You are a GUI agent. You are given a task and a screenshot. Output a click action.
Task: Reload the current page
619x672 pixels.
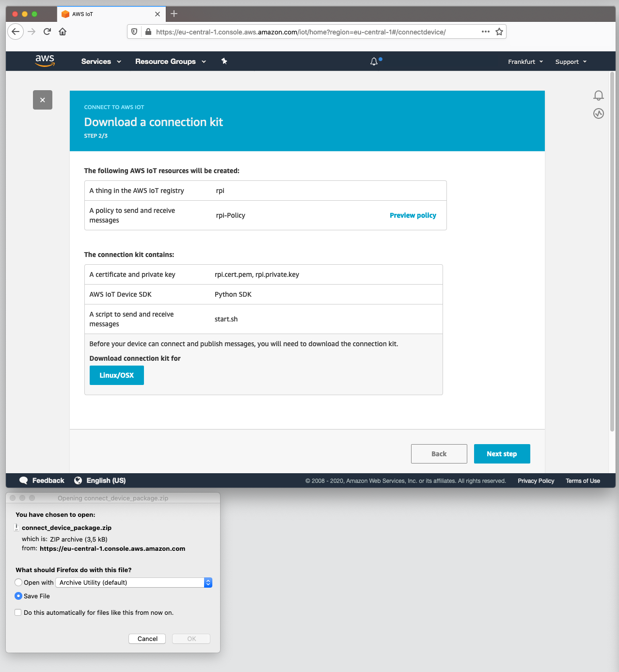(47, 32)
